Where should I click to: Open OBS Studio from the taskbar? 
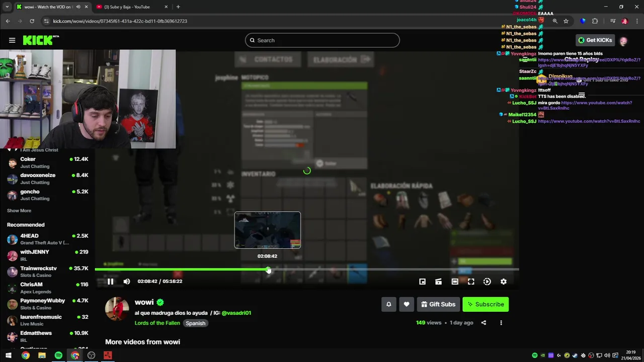(x=91, y=355)
